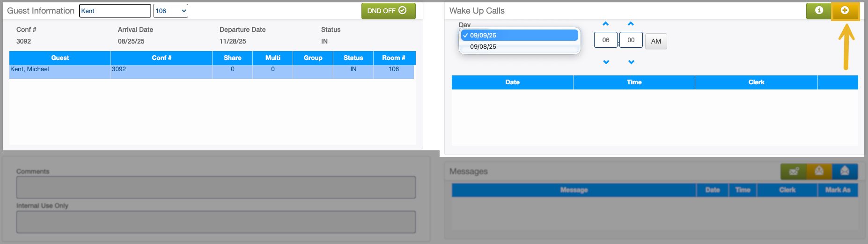Choose the 09/09/25 day option

click(483, 35)
